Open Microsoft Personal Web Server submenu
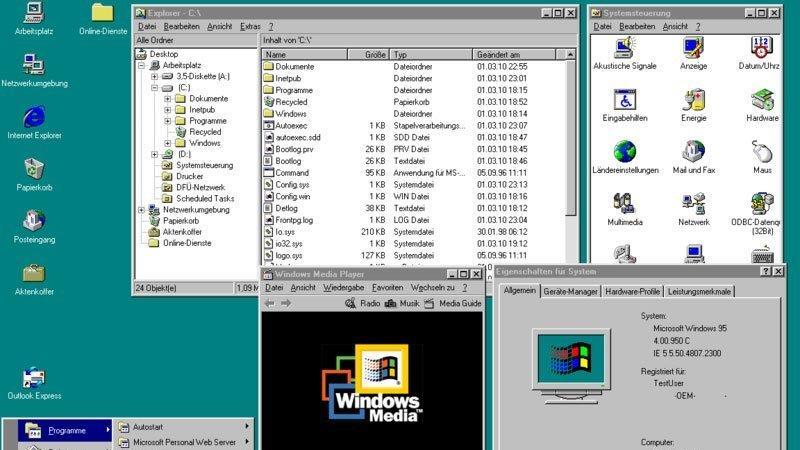The width and height of the screenshot is (800, 450). (183, 442)
